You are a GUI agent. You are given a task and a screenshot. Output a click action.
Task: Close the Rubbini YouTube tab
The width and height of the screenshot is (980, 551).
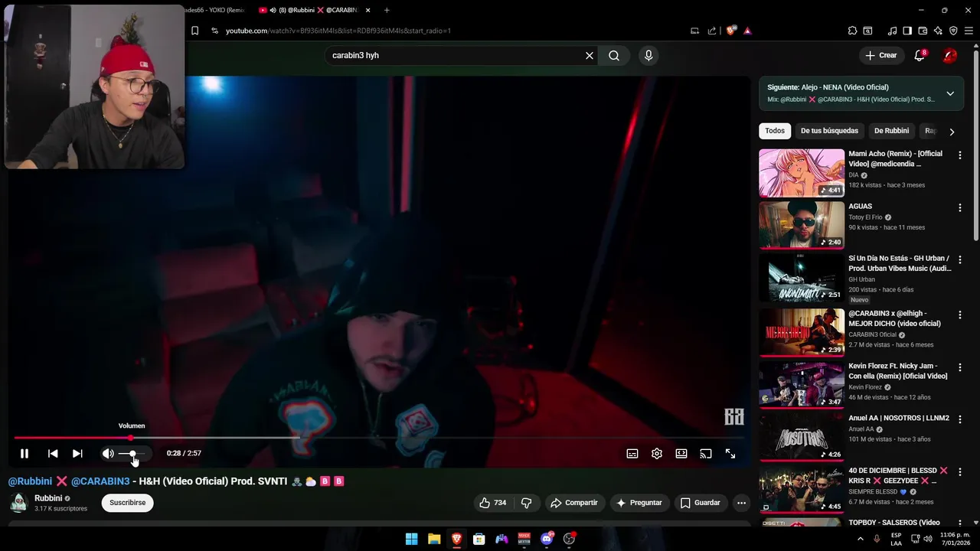coord(367,10)
